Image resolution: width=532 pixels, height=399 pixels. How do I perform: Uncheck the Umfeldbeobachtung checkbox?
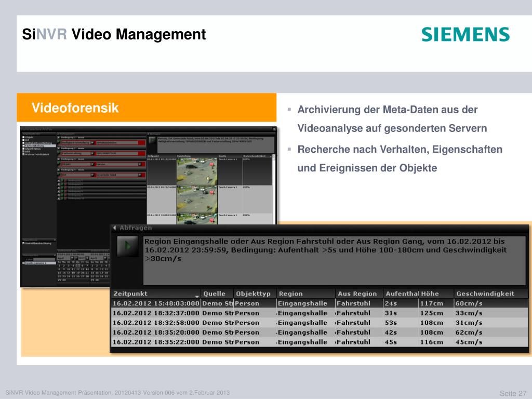click(x=23, y=243)
